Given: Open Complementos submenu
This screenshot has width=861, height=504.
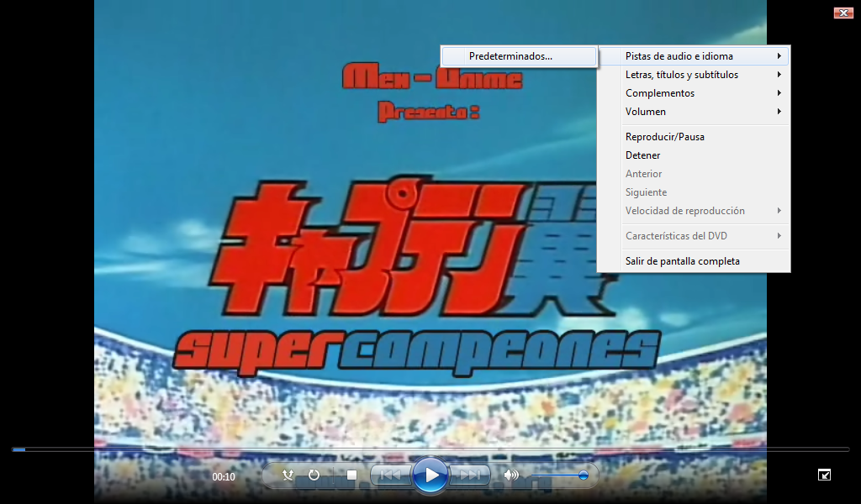Looking at the screenshot, I should coord(694,93).
